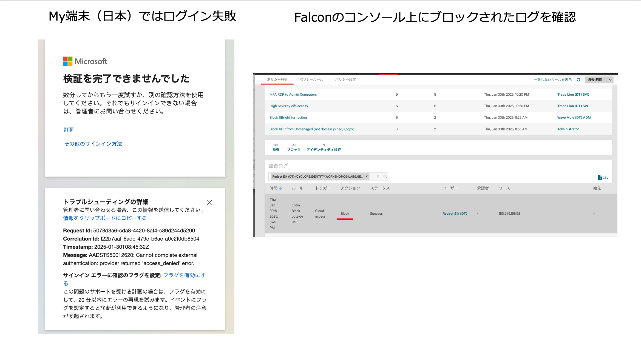Screen dimensions: 641x364
Task: Click その他のサインイン方法 link
Action: pyautogui.click(x=93, y=144)
